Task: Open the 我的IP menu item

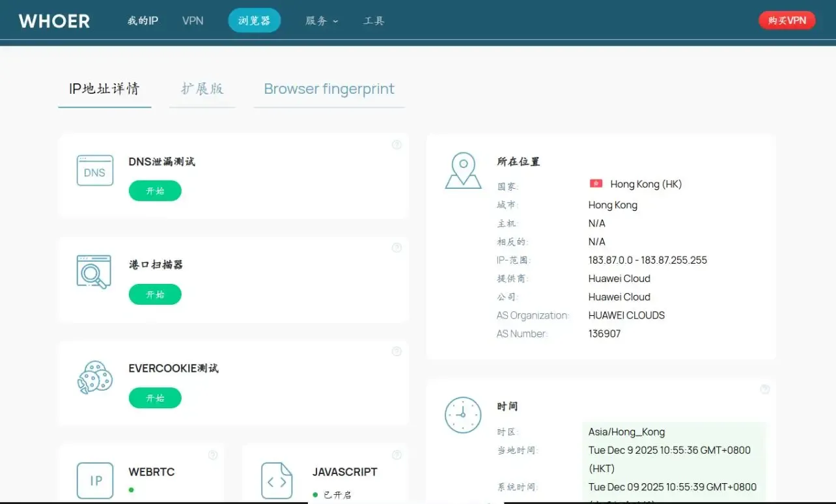Action: click(143, 21)
